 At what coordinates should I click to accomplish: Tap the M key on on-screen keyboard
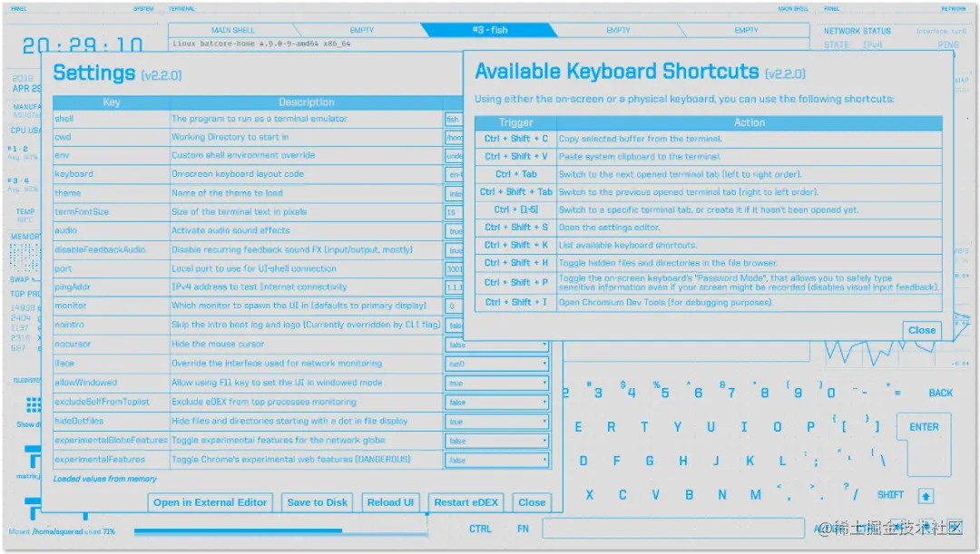756,495
